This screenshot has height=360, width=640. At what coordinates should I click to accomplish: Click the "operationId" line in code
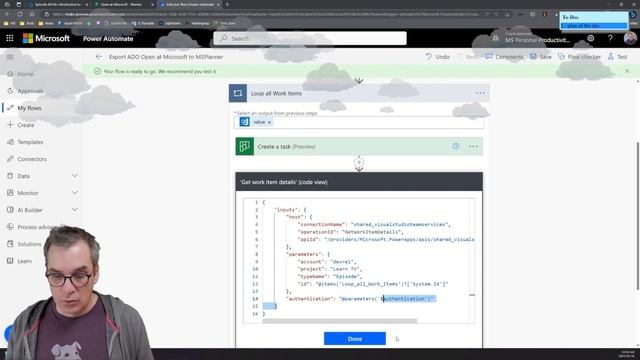pyautogui.click(x=351, y=232)
